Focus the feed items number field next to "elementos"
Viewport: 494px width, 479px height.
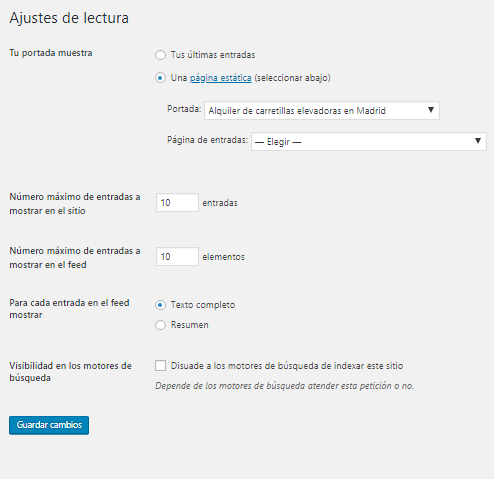click(177, 256)
